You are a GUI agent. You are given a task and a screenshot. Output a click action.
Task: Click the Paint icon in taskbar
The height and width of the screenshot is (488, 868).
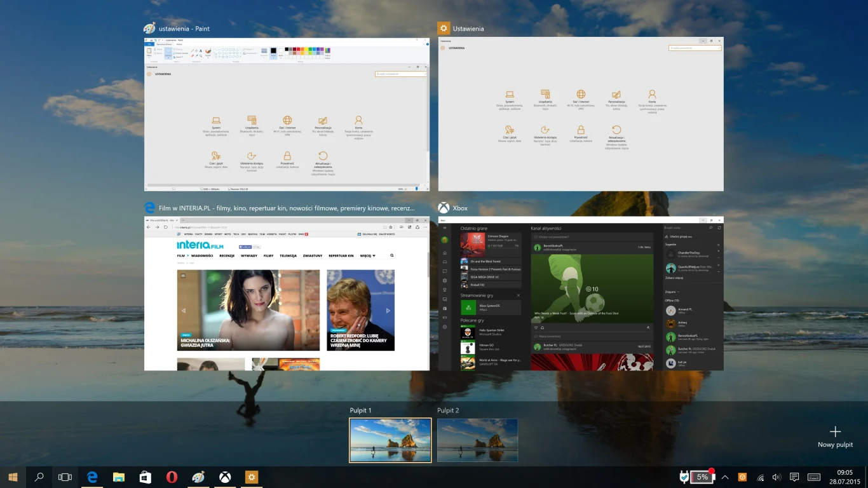point(198,477)
